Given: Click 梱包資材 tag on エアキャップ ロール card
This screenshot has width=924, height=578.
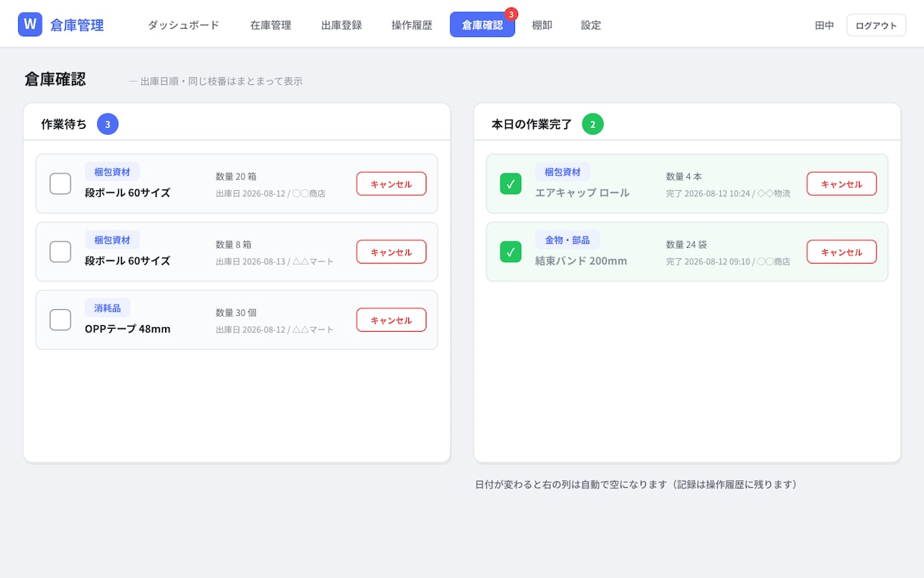Looking at the screenshot, I should tap(563, 172).
